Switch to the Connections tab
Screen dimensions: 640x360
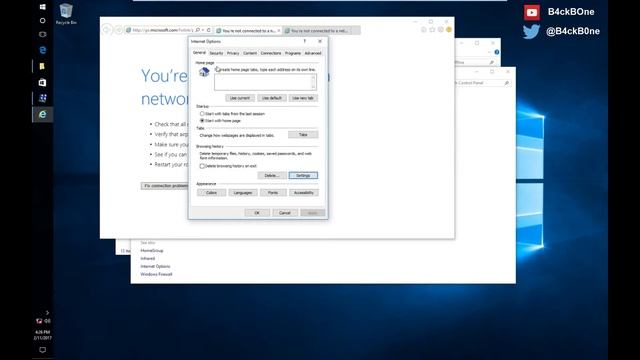[271, 53]
